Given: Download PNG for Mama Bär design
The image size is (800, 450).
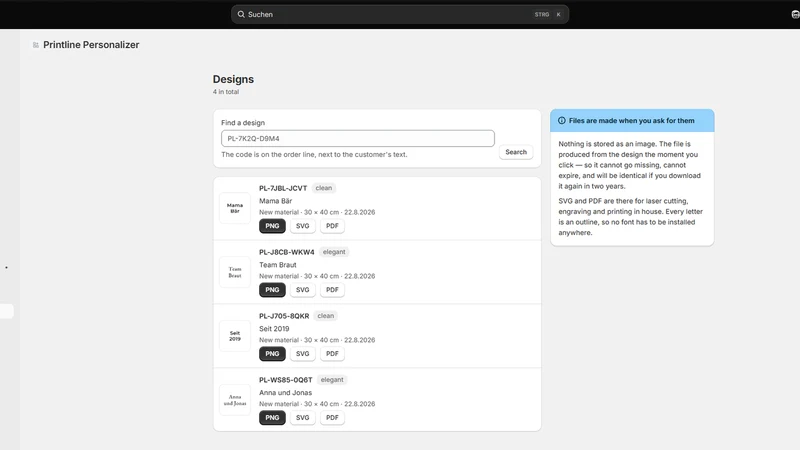Looking at the screenshot, I should (x=272, y=226).
